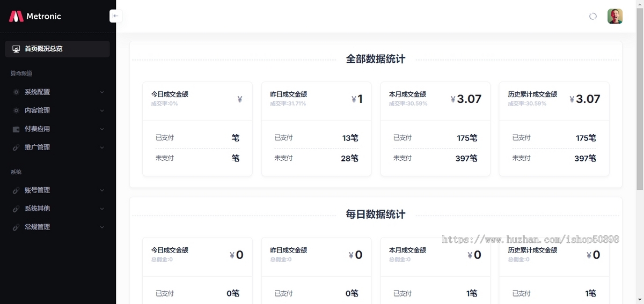644x304 pixels.
Task: Click 28笔 unpaid count
Action: 349,158
